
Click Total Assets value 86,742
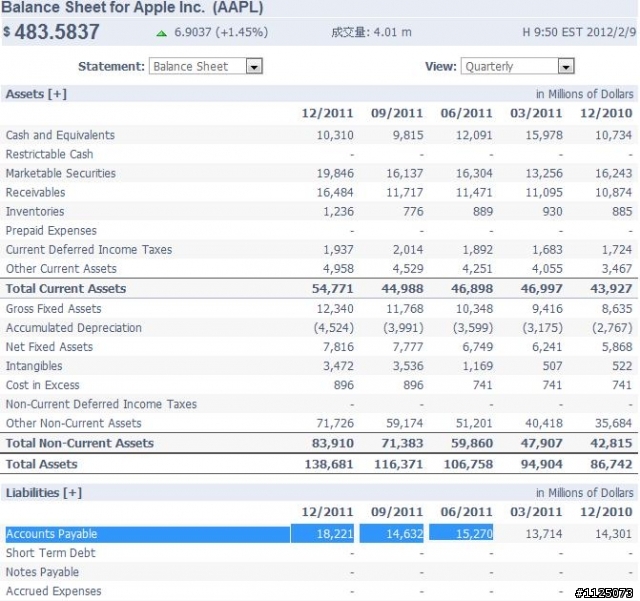click(x=611, y=464)
